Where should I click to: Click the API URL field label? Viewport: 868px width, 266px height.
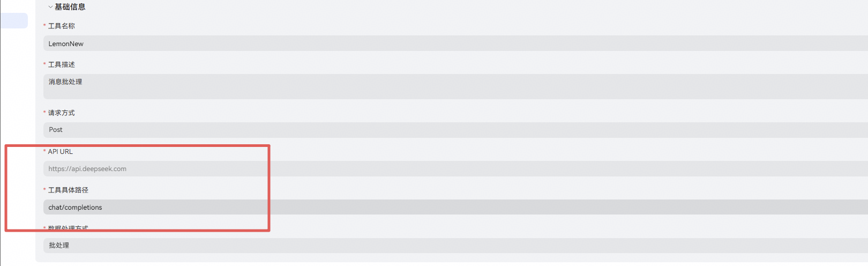[x=61, y=152]
